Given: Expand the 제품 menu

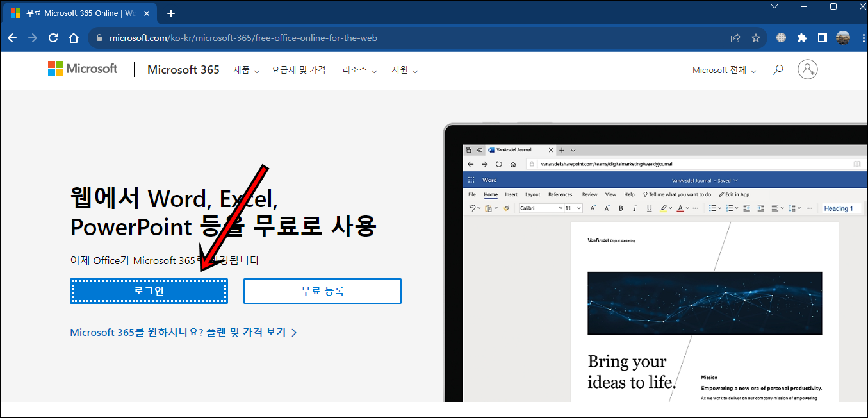Looking at the screenshot, I should (247, 70).
